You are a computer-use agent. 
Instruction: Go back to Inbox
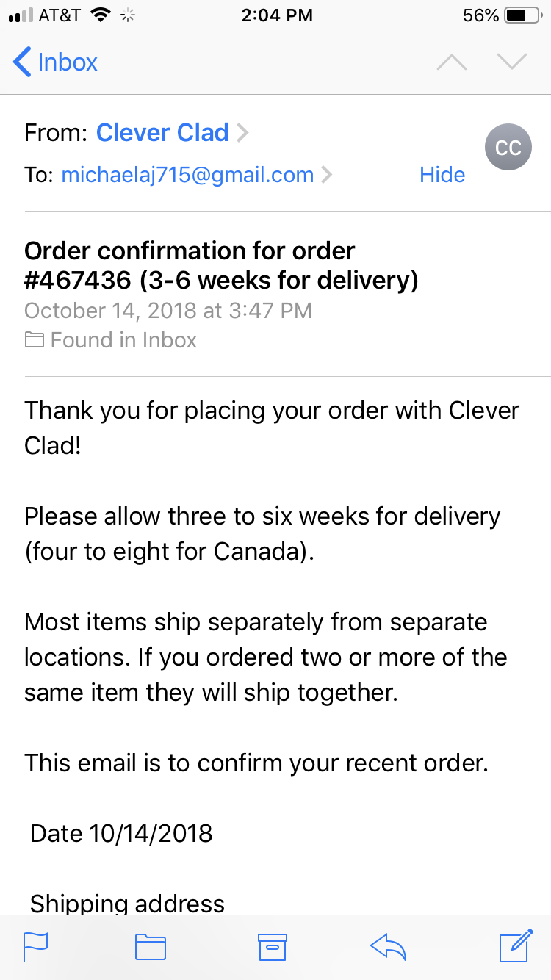click(55, 62)
